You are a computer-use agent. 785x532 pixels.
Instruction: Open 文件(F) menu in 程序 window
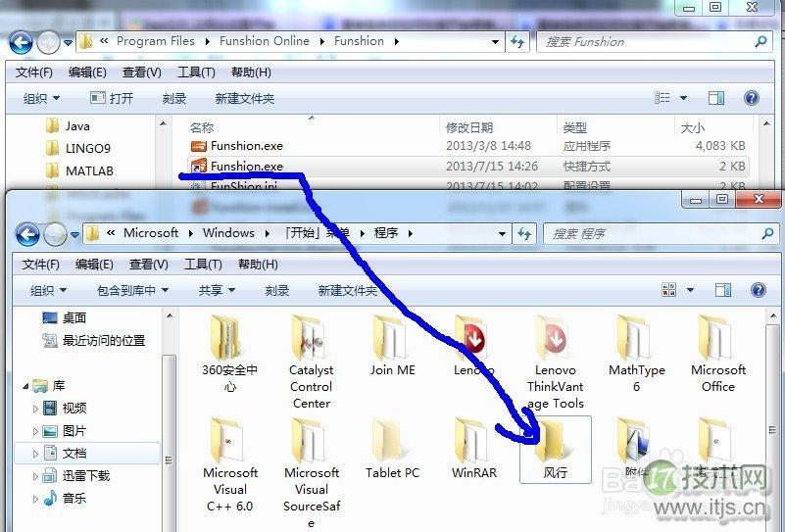click(x=40, y=265)
